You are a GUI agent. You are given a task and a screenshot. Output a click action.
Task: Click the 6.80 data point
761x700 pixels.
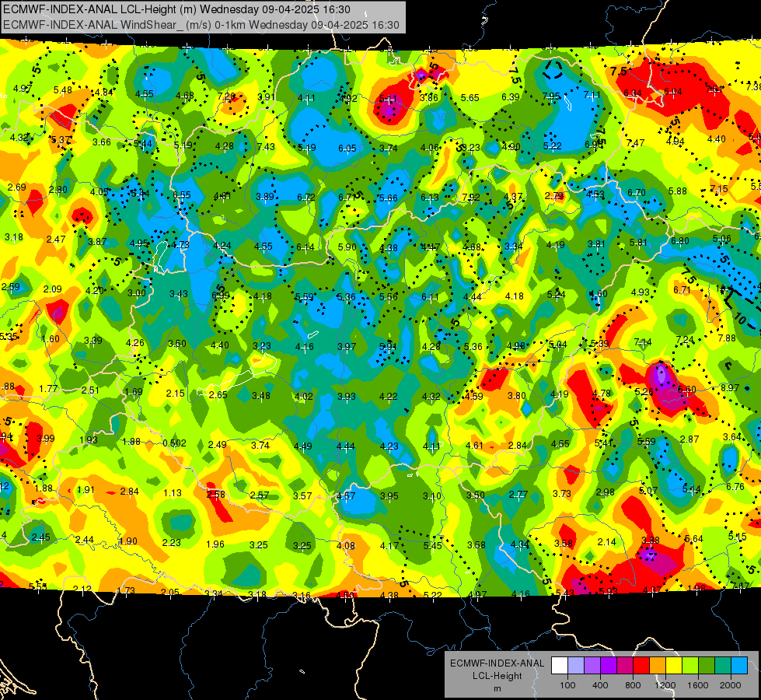pyautogui.click(x=680, y=241)
